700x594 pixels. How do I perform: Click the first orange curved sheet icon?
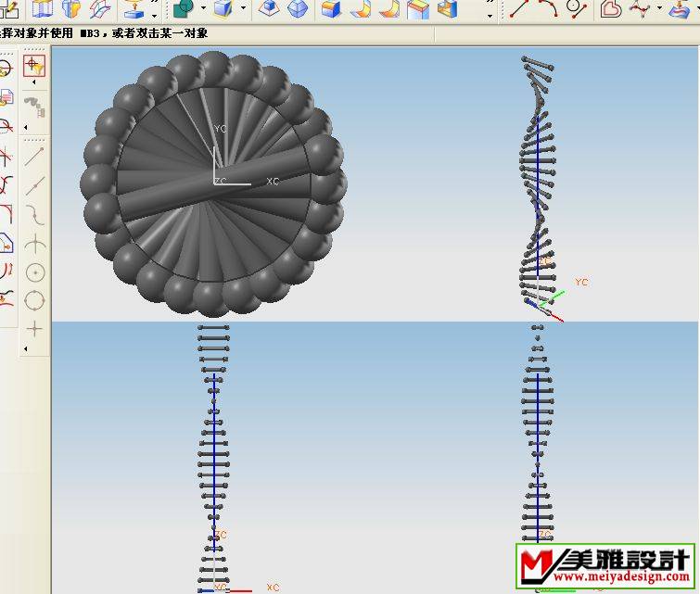click(361, 8)
